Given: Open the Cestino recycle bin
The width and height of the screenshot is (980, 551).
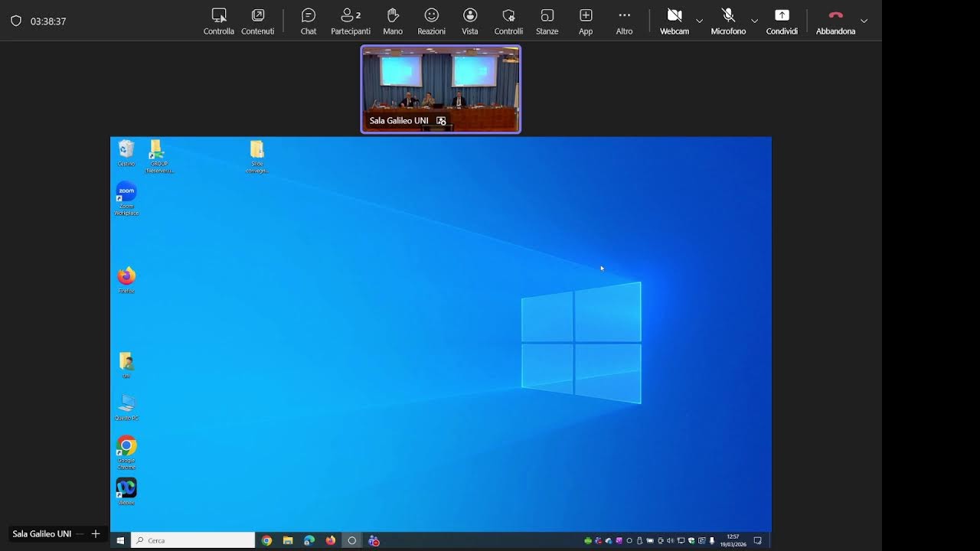Looking at the screenshot, I should point(126,153).
